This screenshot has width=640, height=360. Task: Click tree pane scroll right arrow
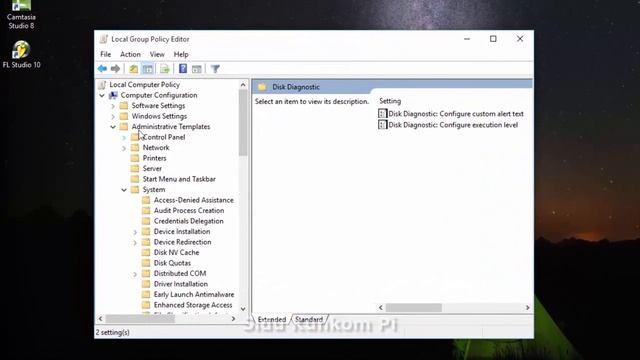point(233,319)
